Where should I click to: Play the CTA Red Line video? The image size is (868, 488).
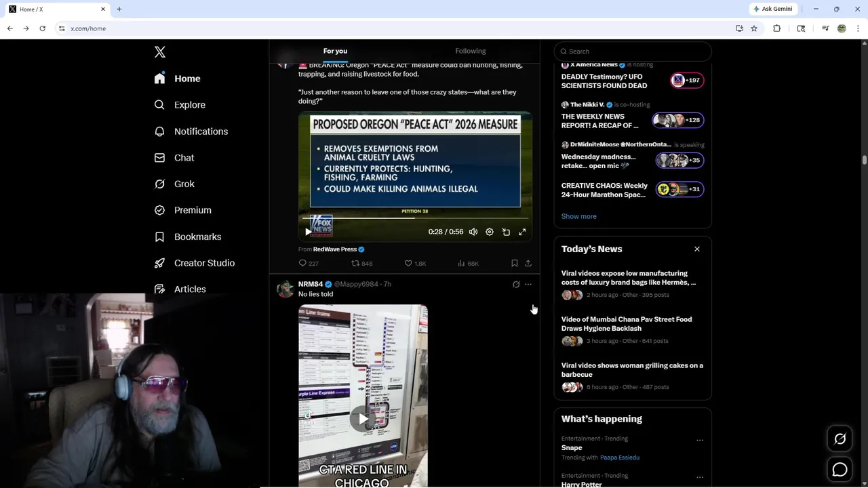point(363,419)
